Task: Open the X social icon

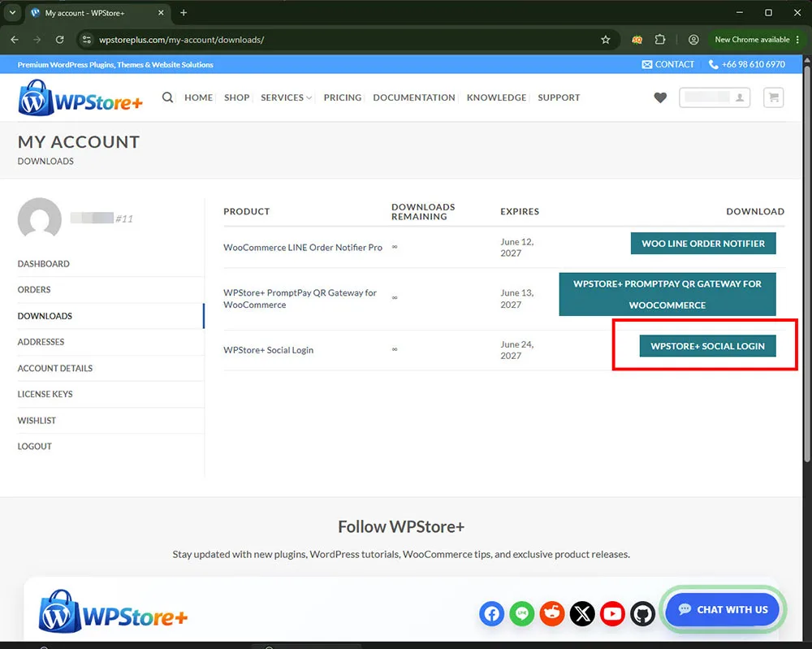Action: pyautogui.click(x=582, y=614)
